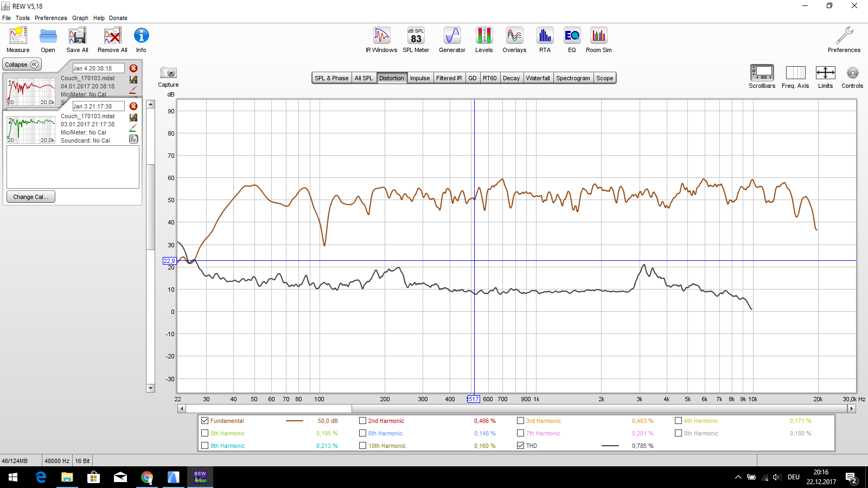Enable the 9th Harmonic trace
This screenshot has width=868, height=488.
pos(205,446)
